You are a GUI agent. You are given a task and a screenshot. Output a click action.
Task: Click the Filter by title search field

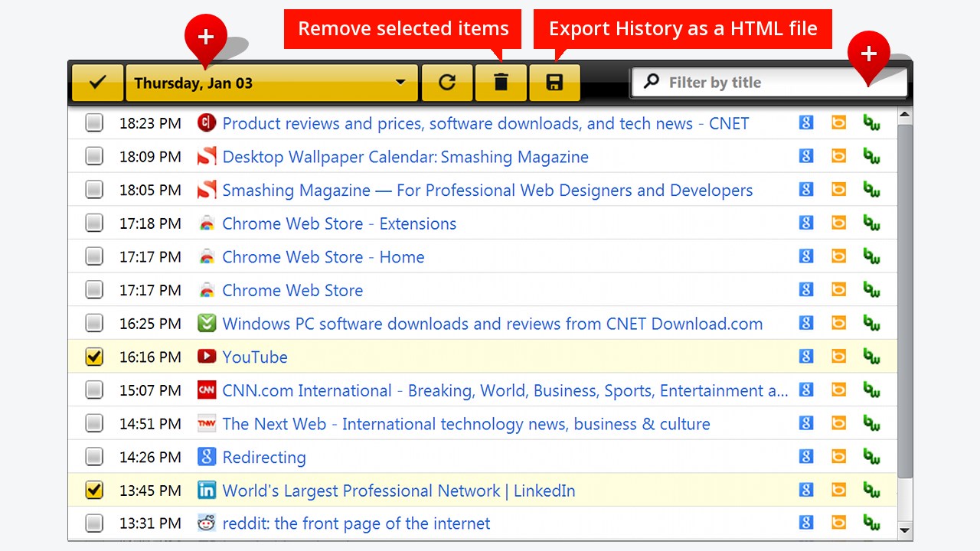[x=768, y=83]
